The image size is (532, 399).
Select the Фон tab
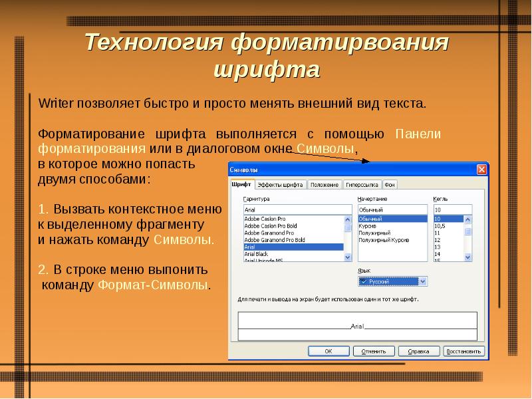tap(390, 185)
